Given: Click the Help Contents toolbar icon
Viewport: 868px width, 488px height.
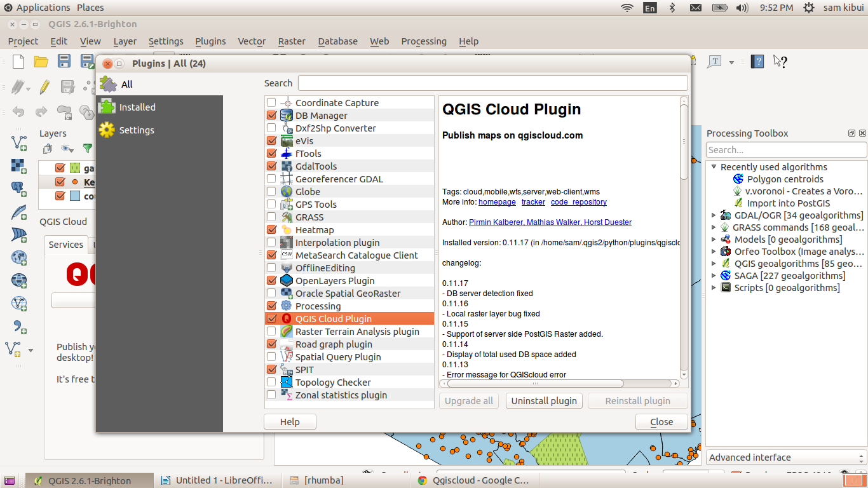Looking at the screenshot, I should (757, 62).
